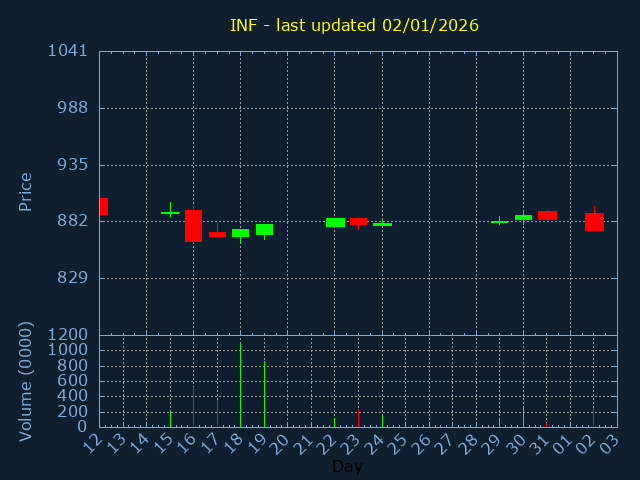Viewport: 640px width, 480px height.
Task: Select the green volume bar on day 15
Action: click(170, 419)
